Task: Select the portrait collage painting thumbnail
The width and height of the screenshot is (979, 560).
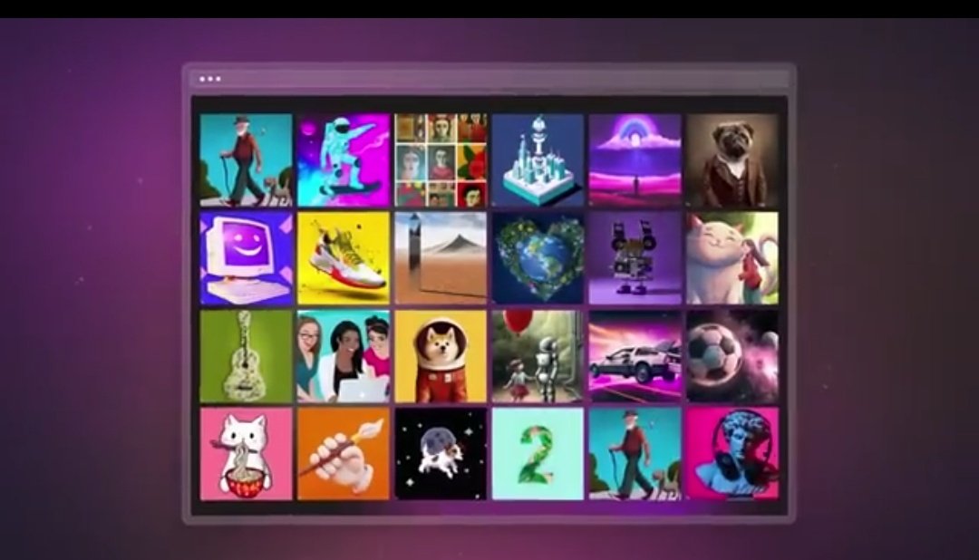Action: click(x=441, y=160)
